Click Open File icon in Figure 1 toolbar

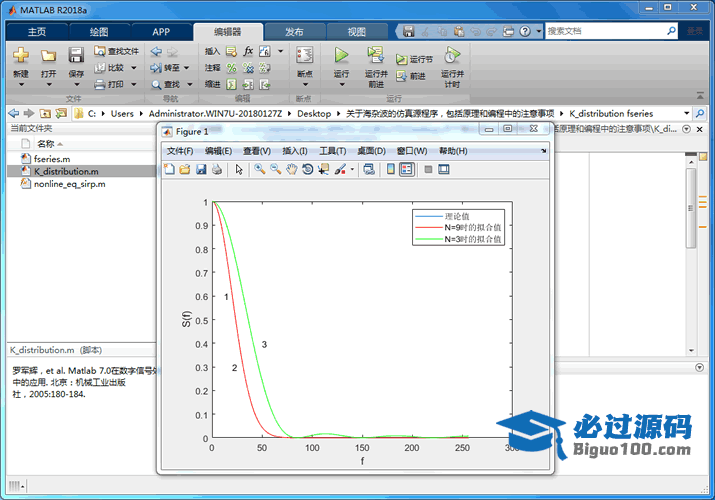point(185,170)
